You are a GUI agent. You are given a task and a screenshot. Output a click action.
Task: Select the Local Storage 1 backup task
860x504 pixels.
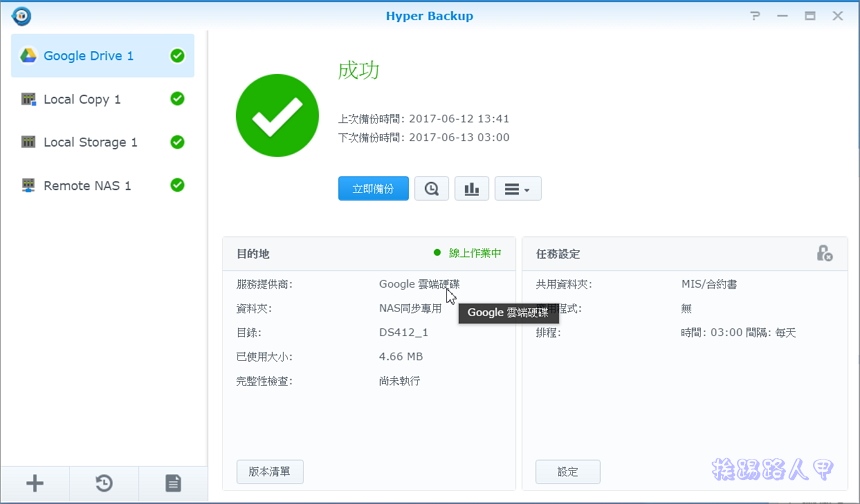point(103,142)
